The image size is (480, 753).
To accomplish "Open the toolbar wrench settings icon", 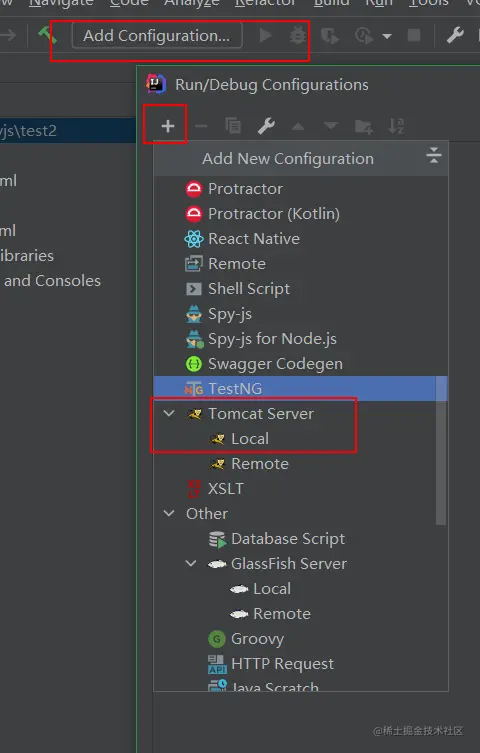I will pos(455,35).
